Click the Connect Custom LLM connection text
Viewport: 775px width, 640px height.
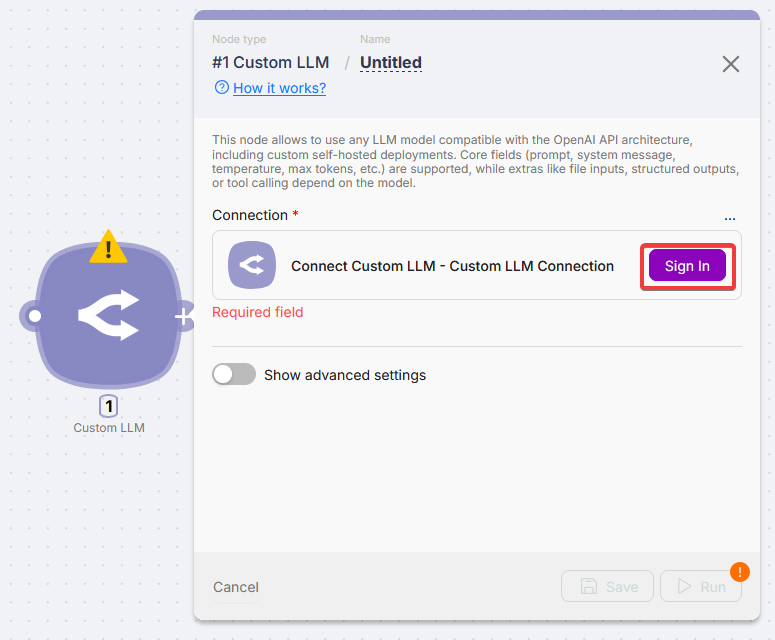click(x=452, y=266)
